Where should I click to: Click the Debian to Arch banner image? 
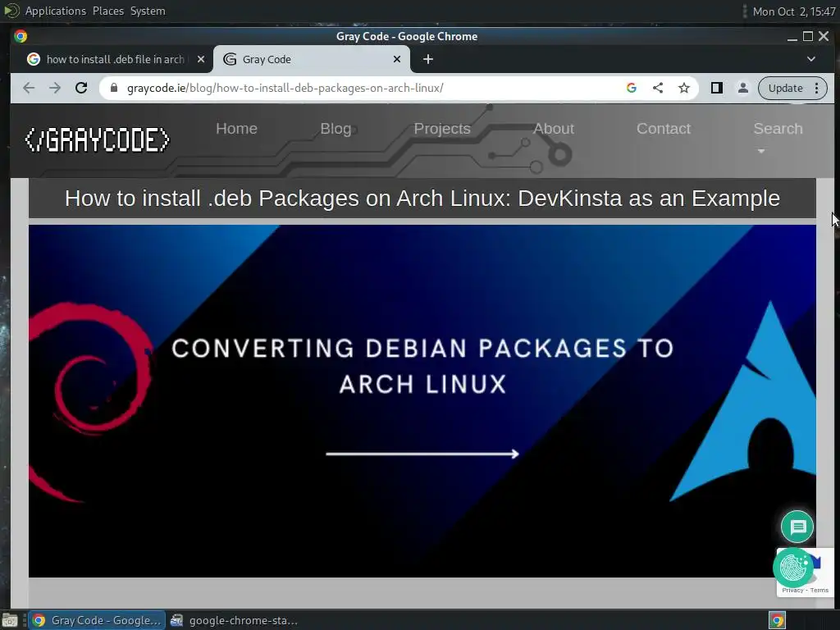point(422,400)
